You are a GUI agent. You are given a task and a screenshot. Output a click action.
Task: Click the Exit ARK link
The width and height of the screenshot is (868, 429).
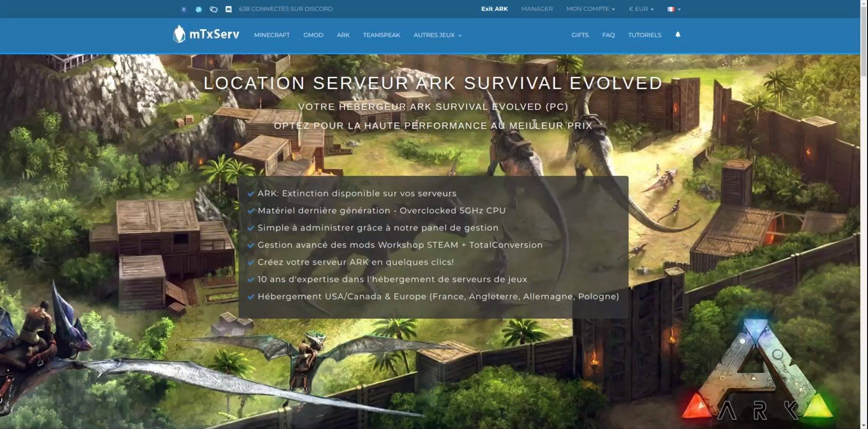tap(495, 9)
